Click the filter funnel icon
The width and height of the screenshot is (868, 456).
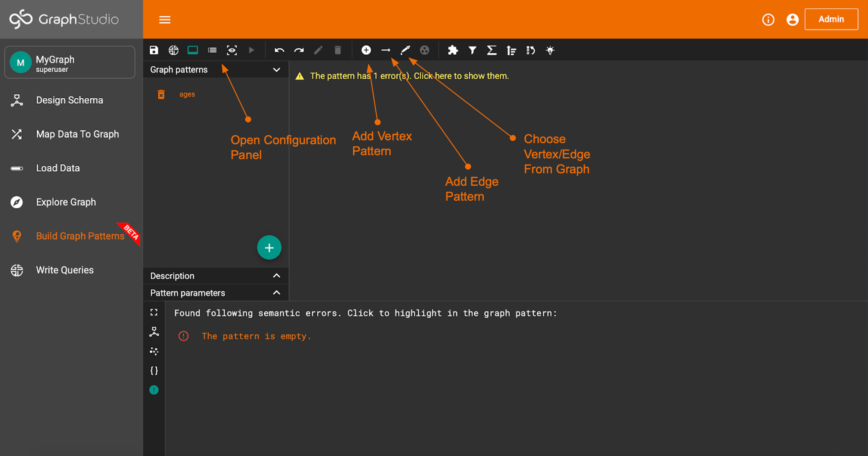pos(472,50)
